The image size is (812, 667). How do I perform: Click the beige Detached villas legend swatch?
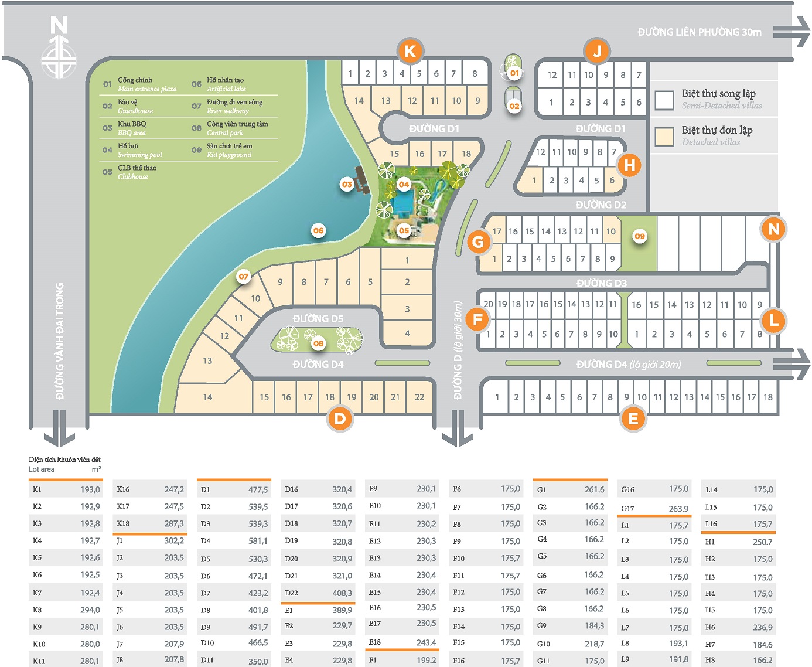664,137
